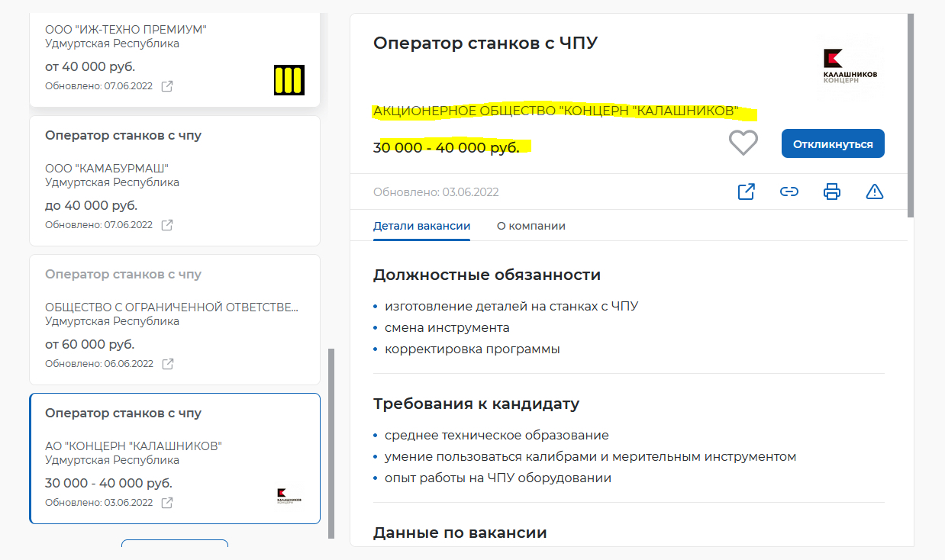Print the vacancy using the printer icon

pyautogui.click(x=832, y=191)
